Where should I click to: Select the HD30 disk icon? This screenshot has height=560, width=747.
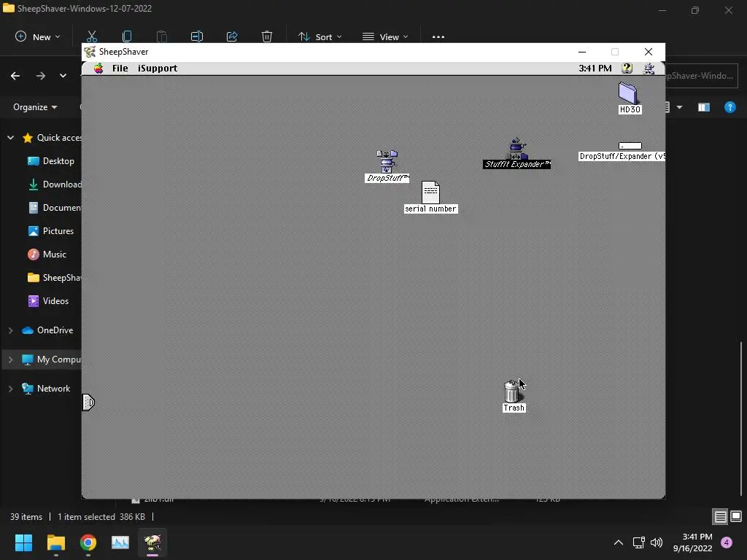[628, 93]
